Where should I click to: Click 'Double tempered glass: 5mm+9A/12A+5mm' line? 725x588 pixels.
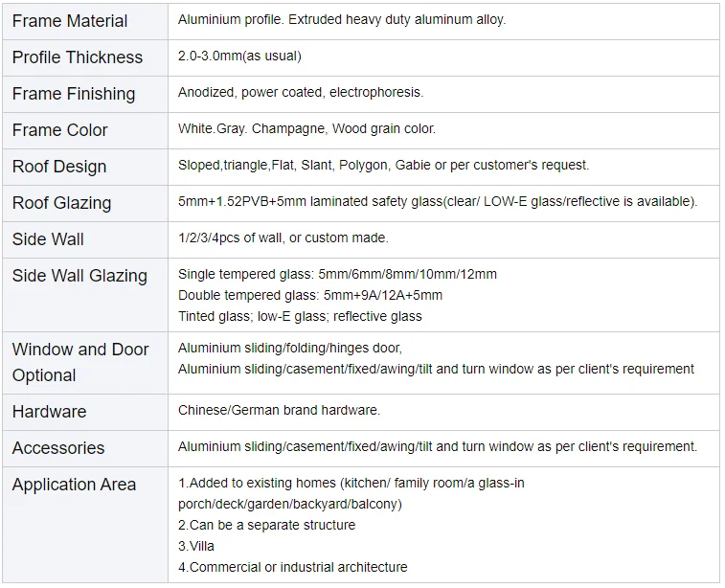click(310, 296)
